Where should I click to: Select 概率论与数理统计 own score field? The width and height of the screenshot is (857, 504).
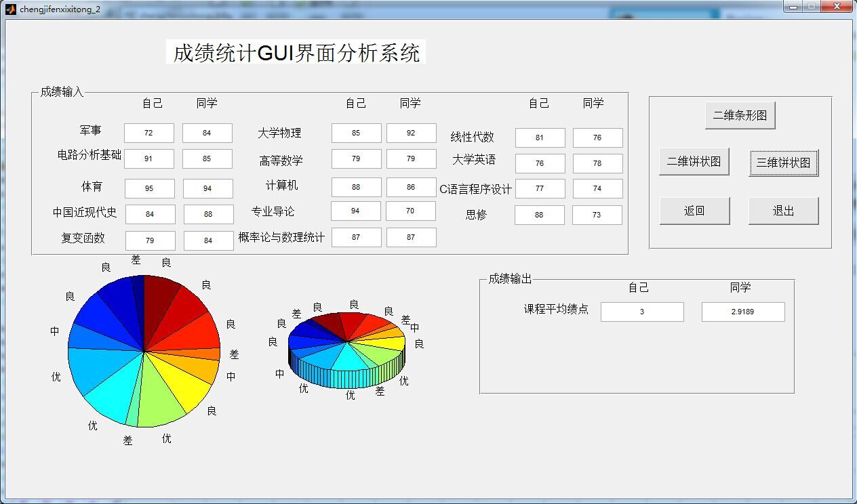tap(357, 237)
